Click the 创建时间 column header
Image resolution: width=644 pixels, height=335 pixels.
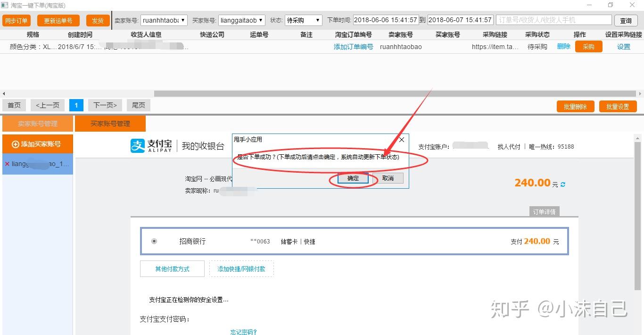pos(80,34)
